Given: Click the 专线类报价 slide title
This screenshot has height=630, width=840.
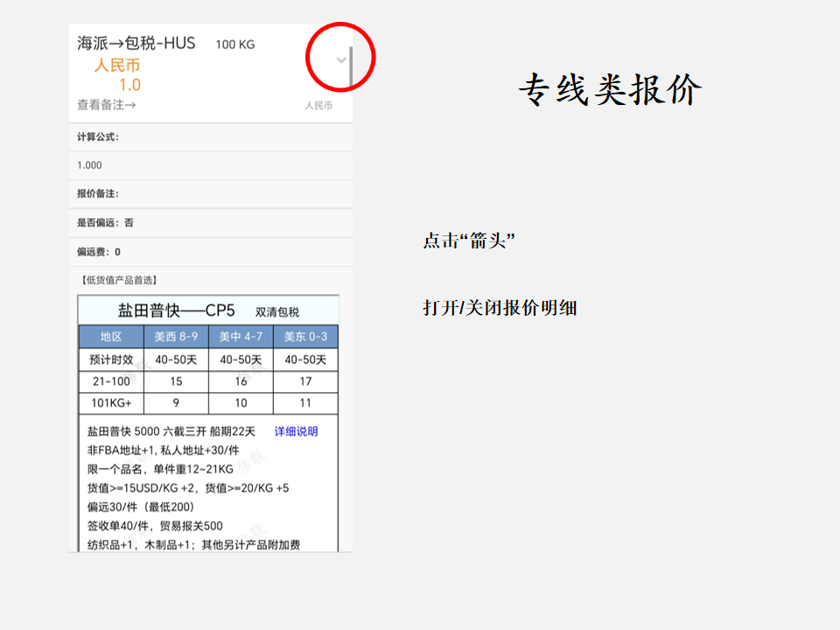Looking at the screenshot, I should (x=610, y=89).
